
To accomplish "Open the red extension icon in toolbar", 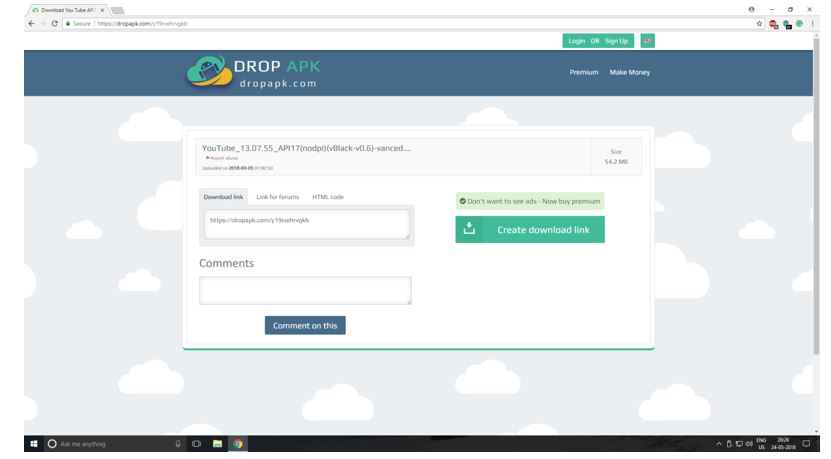I will point(774,24).
